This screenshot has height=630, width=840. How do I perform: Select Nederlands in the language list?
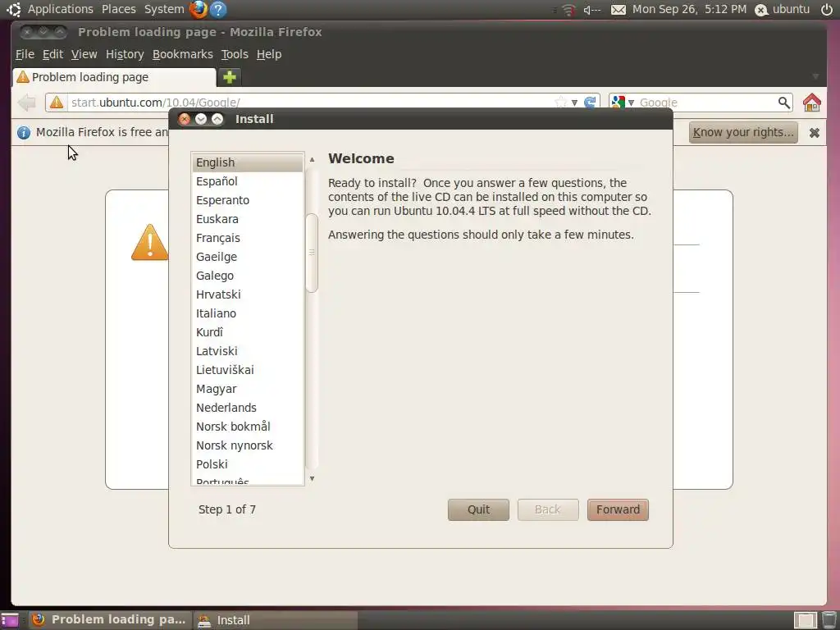tap(248, 407)
